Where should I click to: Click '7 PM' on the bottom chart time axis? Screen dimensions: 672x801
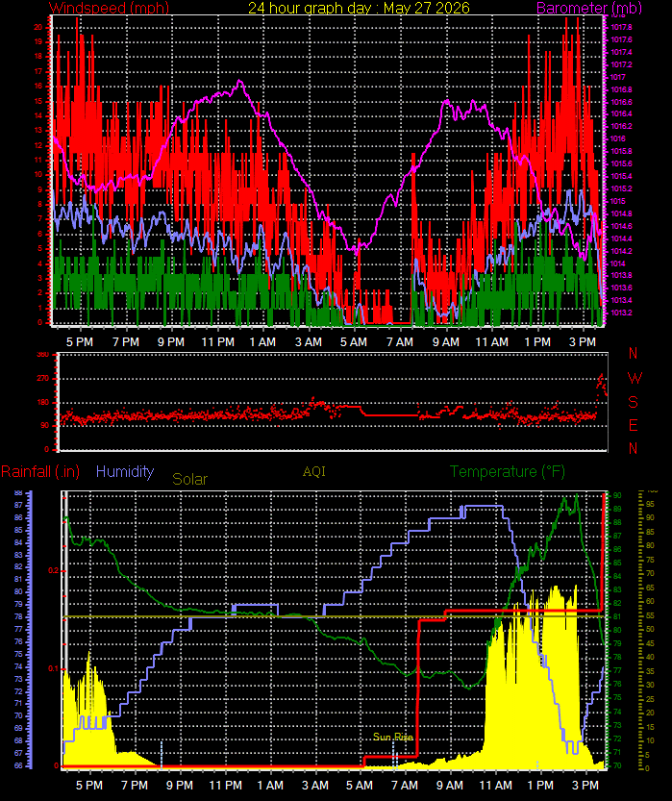point(135,786)
